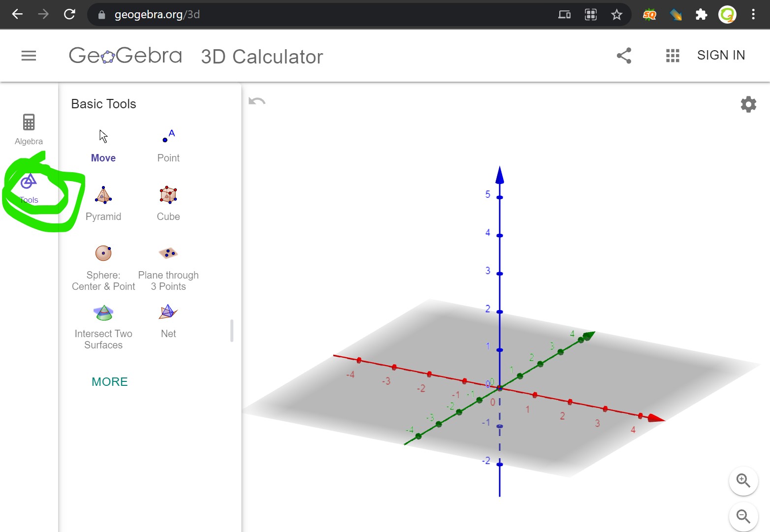The image size is (770, 532).
Task: Open the graphics settings gear
Action: pyautogui.click(x=748, y=104)
